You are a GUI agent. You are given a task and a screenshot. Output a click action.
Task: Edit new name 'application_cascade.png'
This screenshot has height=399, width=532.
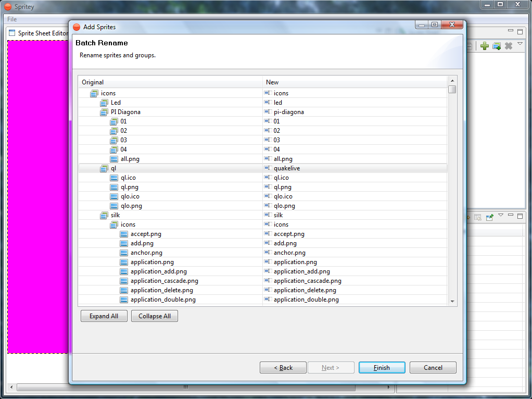pos(308,281)
